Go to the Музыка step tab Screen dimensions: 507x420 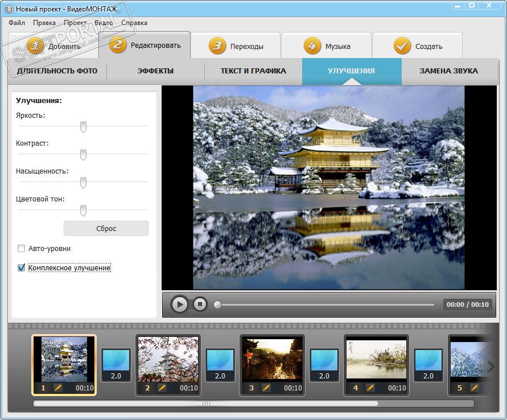327,46
